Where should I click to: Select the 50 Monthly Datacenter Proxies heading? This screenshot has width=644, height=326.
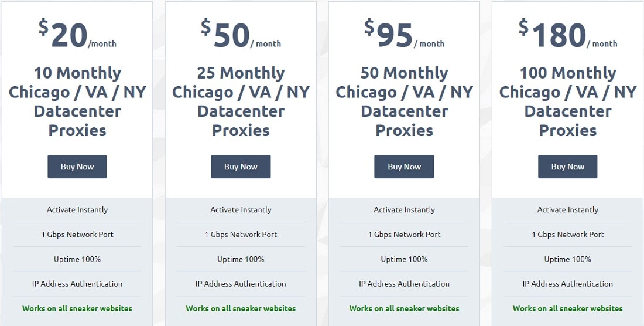tap(404, 101)
